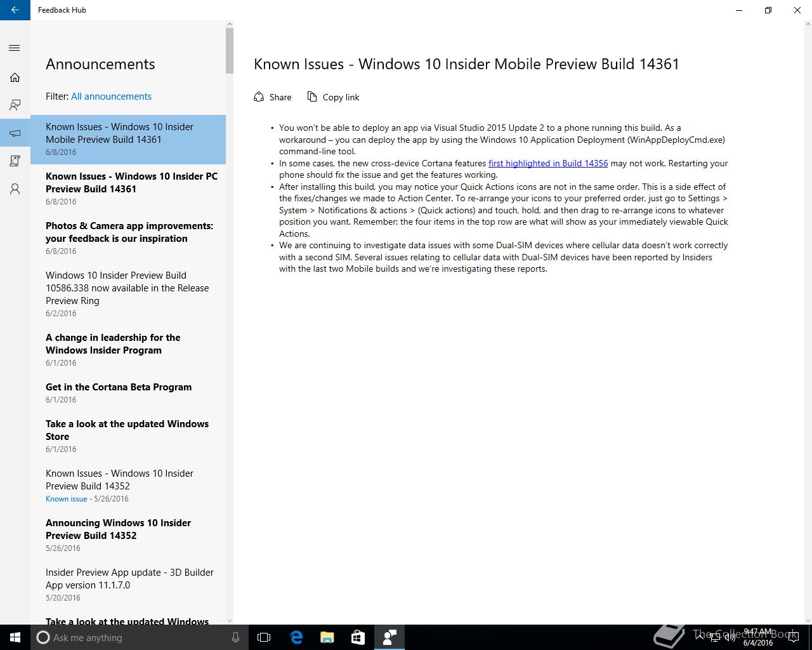Viewport: 812px width, 650px height.
Task: Close the Feedback Hub window
Action: 797,10
